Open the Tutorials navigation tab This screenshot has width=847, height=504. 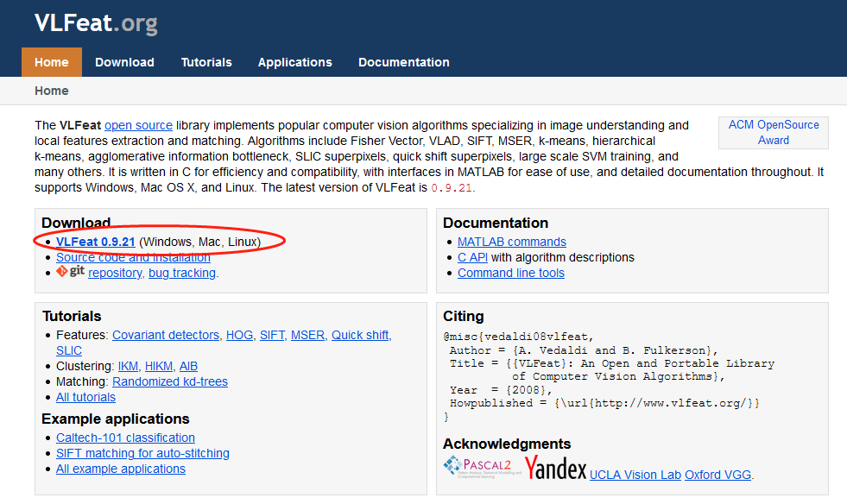206,62
